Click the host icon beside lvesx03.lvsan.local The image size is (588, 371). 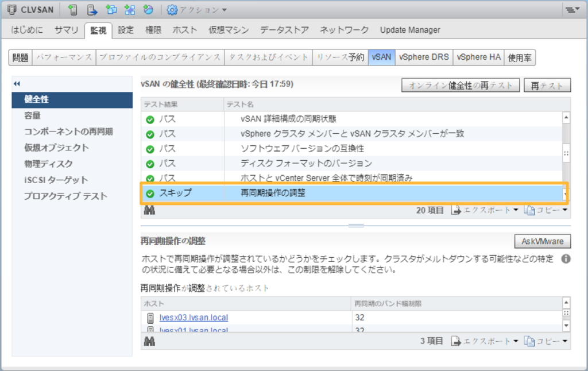tap(150, 318)
